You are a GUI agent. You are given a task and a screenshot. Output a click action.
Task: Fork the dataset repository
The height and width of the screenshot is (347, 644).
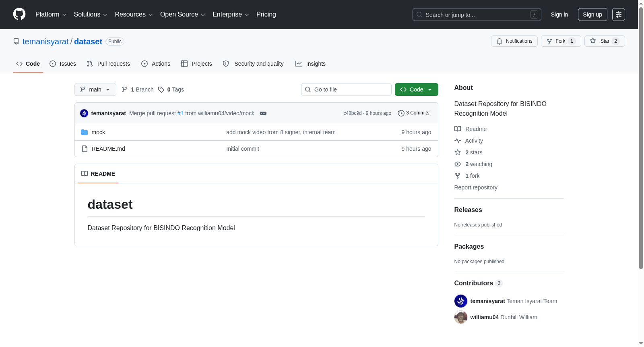[x=561, y=41]
